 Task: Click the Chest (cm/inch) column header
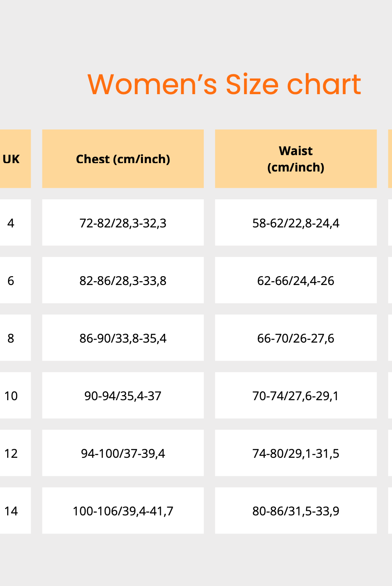pos(123,159)
